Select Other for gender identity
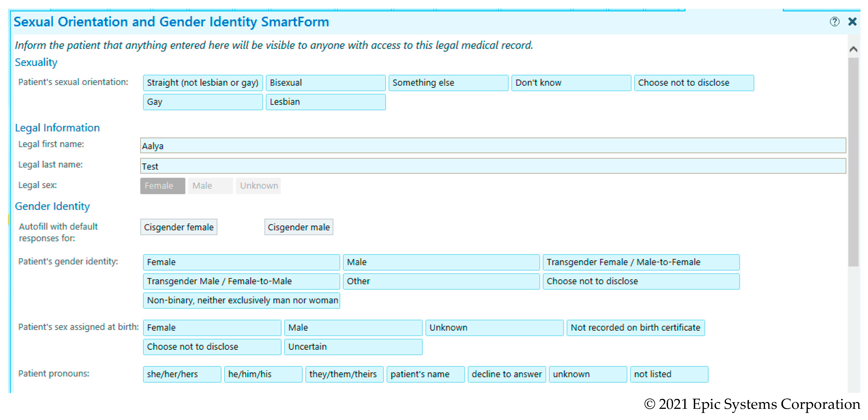Image resolution: width=868 pixels, height=420 pixels. click(441, 281)
